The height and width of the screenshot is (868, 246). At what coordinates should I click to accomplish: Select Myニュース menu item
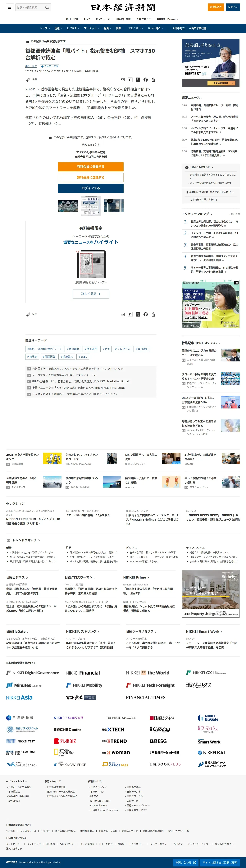[103, 19]
